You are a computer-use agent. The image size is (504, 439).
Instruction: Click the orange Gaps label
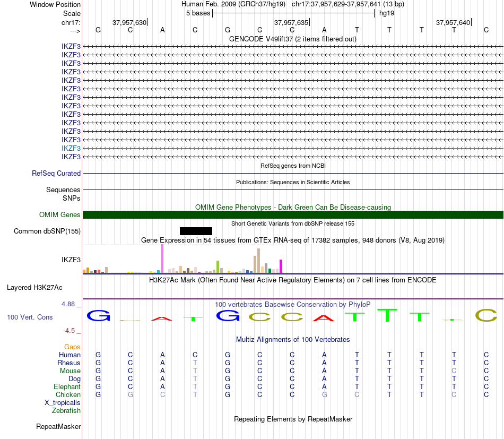coord(72,347)
